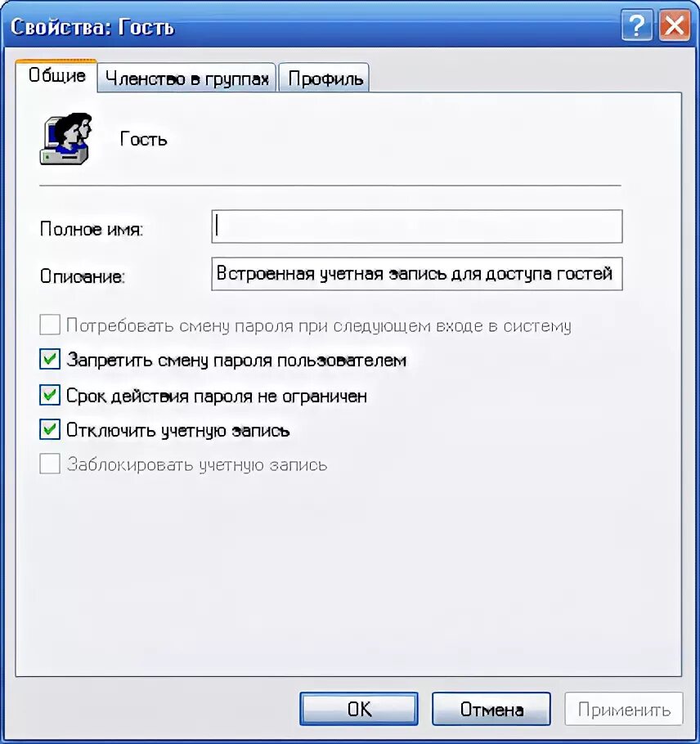
Task: Click the question mark help button
Action: pos(637,25)
